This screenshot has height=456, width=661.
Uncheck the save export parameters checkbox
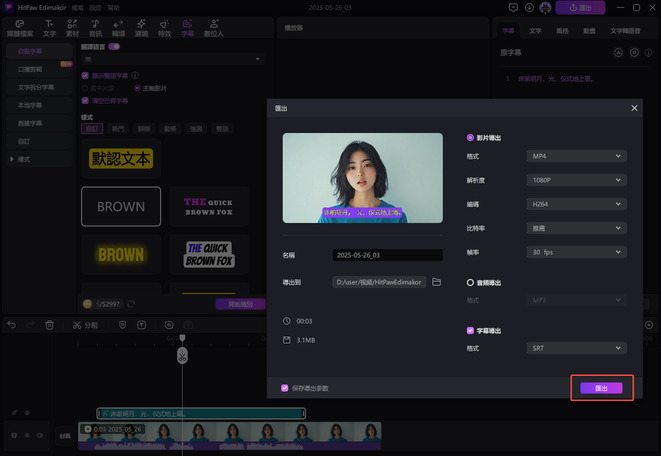tap(285, 387)
